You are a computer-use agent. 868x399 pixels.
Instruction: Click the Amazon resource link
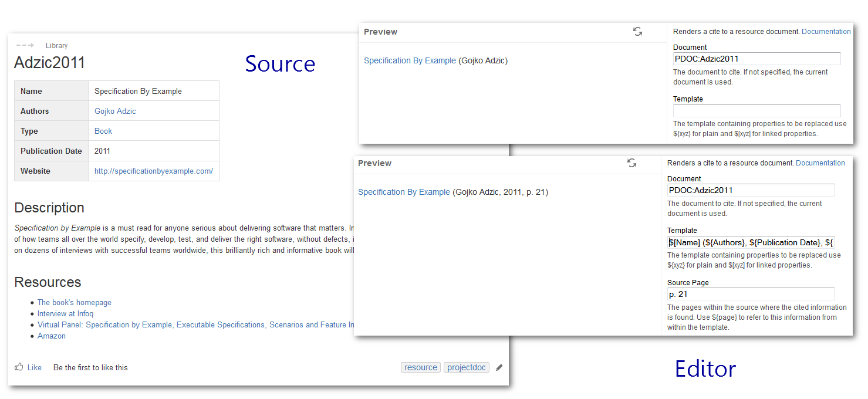[52, 336]
